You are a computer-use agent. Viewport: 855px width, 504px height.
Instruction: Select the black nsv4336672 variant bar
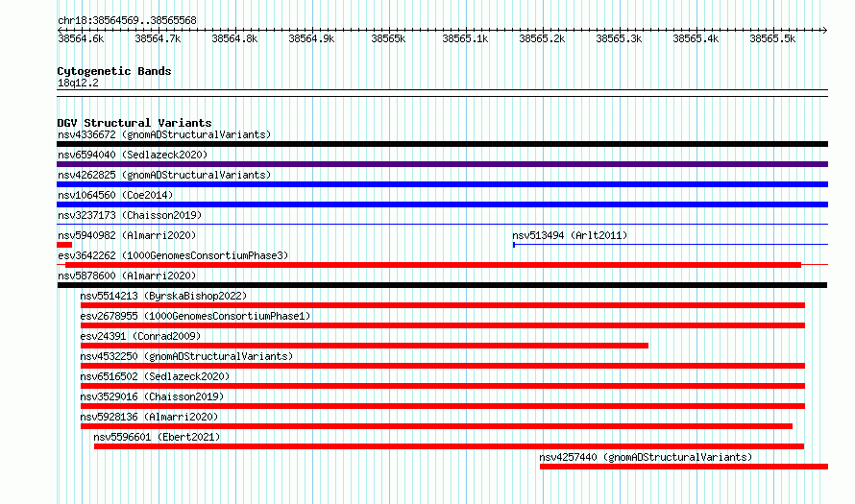pos(442,144)
